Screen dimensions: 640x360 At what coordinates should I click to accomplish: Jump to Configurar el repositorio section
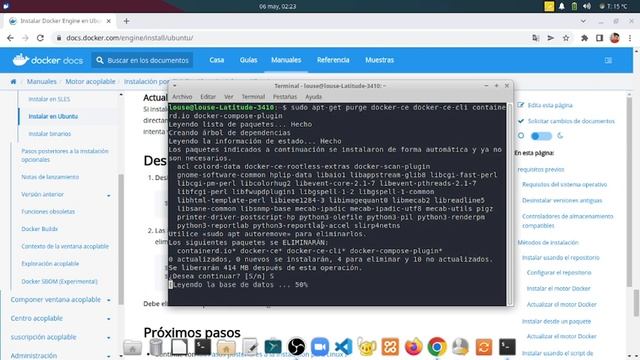coord(559,273)
